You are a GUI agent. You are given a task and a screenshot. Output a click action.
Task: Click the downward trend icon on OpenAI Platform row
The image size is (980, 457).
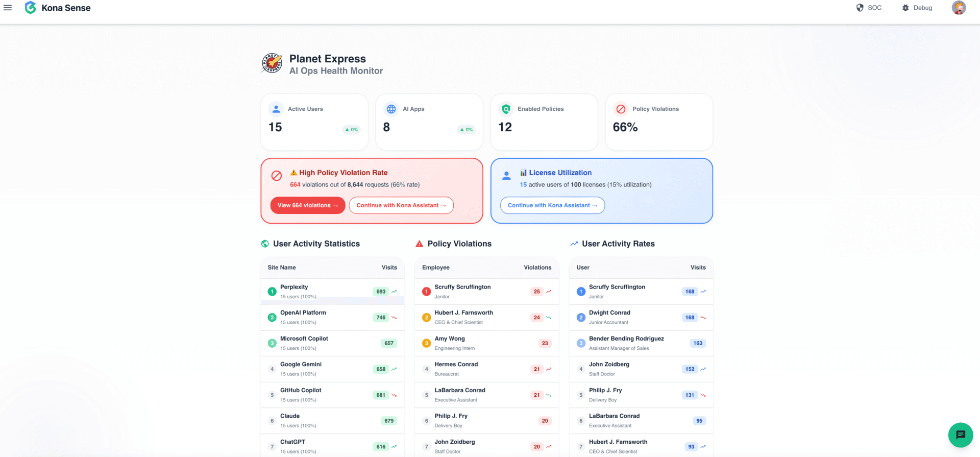[x=394, y=318]
